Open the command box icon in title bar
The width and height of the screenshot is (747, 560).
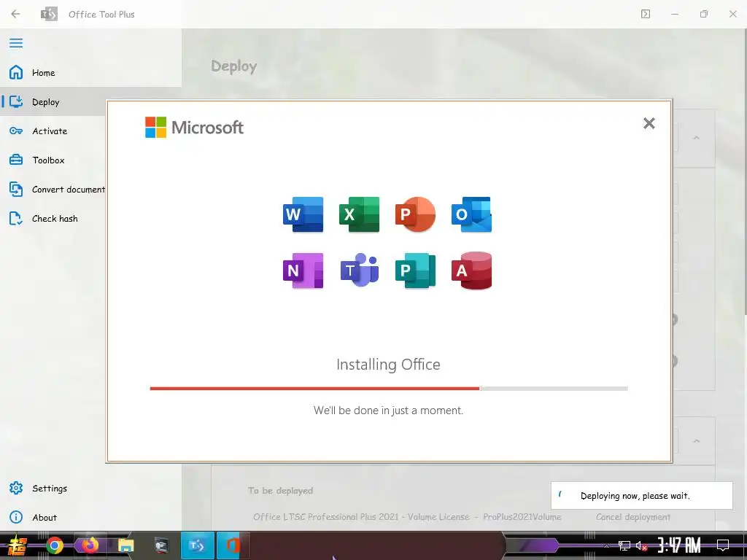[x=646, y=14]
